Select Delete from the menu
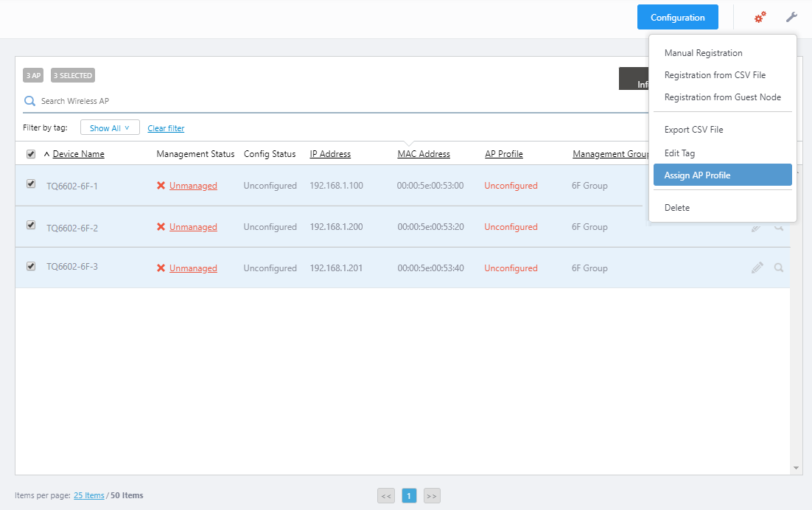The width and height of the screenshot is (812, 510). 677,208
